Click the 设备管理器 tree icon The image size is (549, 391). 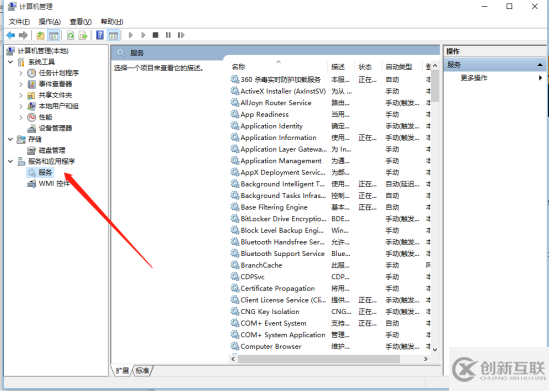coord(32,128)
